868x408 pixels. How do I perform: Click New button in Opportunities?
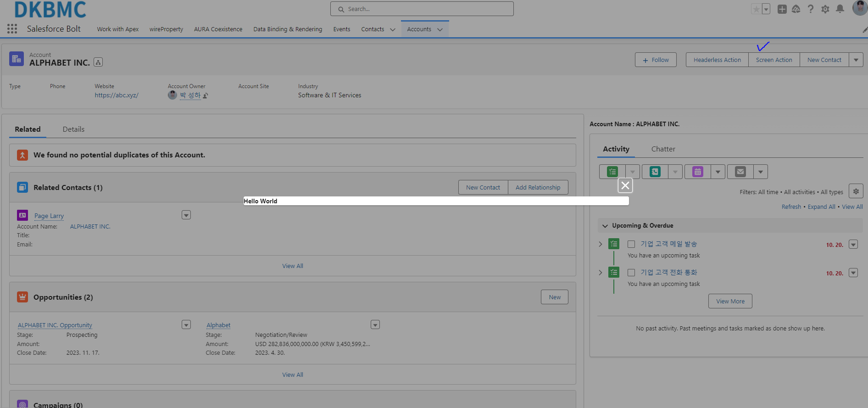click(555, 297)
